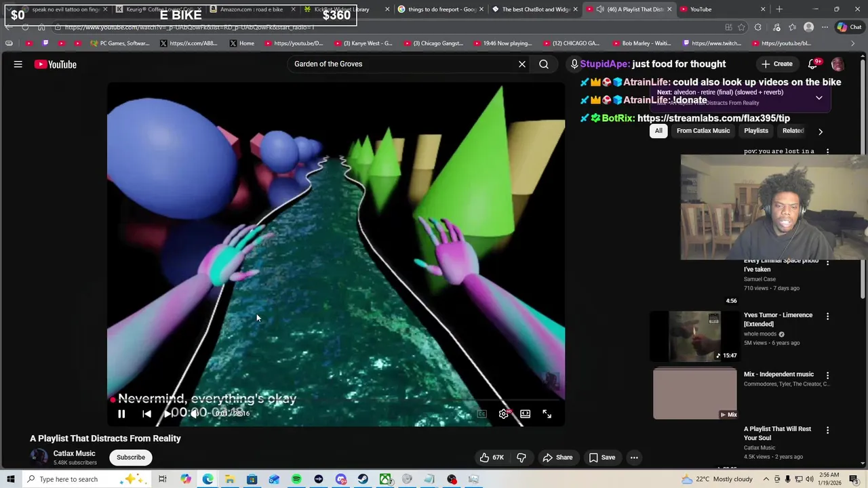The height and width of the screenshot is (488, 868).
Task: Open the Mix - Independent music thumbnail
Action: pyautogui.click(x=695, y=394)
